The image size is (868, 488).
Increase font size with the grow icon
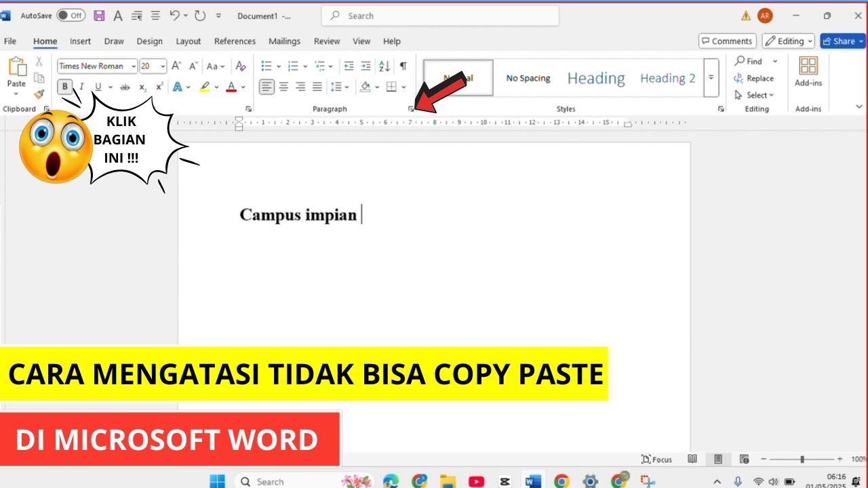point(176,66)
